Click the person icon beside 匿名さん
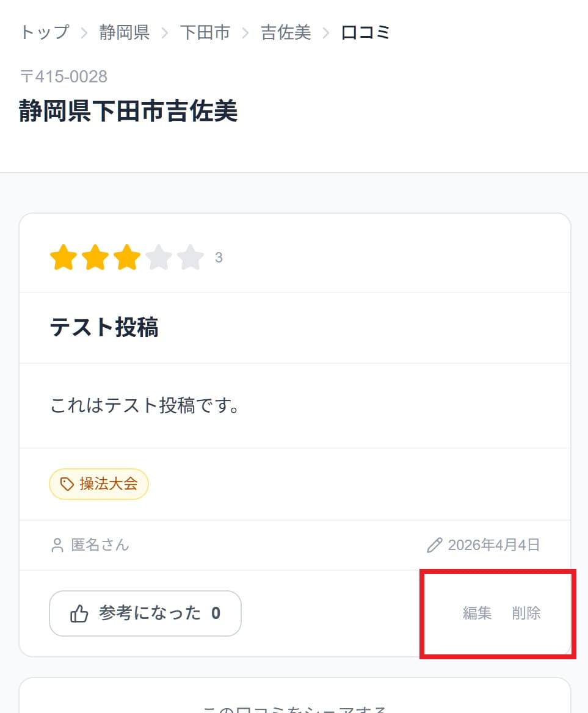Image resolution: width=588 pixels, height=713 pixels. click(57, 545)
